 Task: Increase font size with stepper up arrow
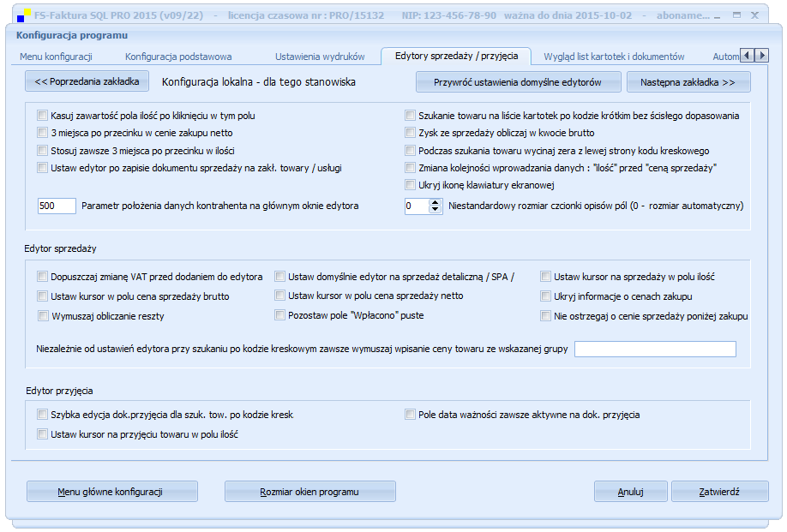[436, 202]
